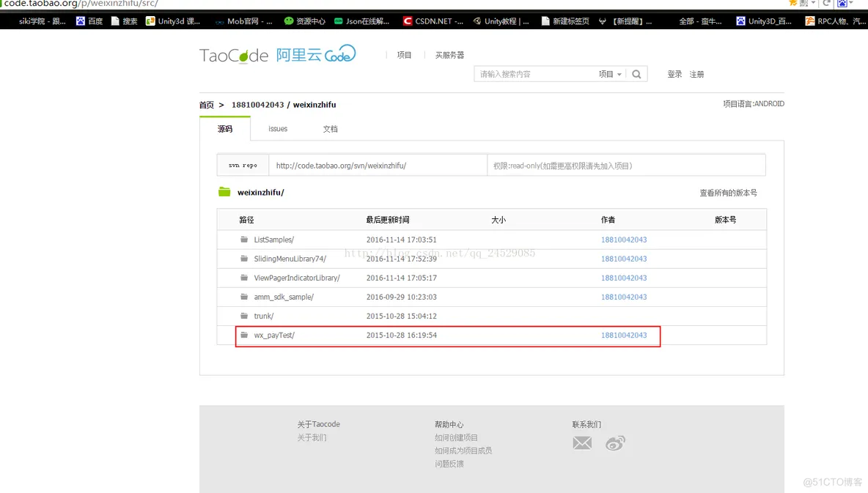Click the weixinzhifu/ folder heading
Screen dimensions: 868x493
261,192
